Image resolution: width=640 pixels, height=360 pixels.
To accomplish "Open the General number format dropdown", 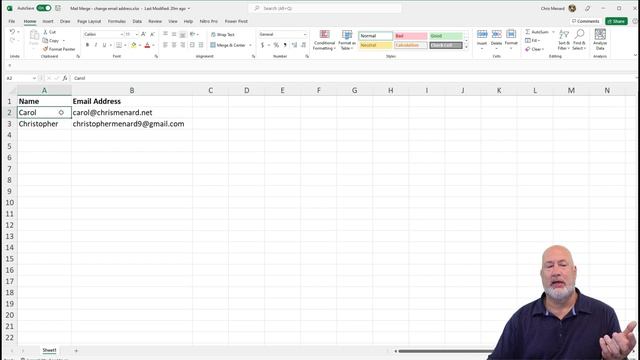I will point(305,34).
